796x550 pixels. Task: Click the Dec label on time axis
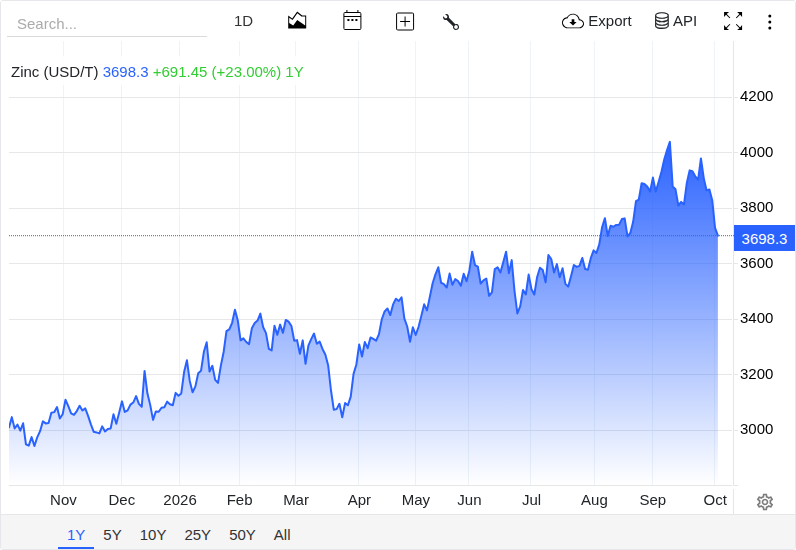122,500
